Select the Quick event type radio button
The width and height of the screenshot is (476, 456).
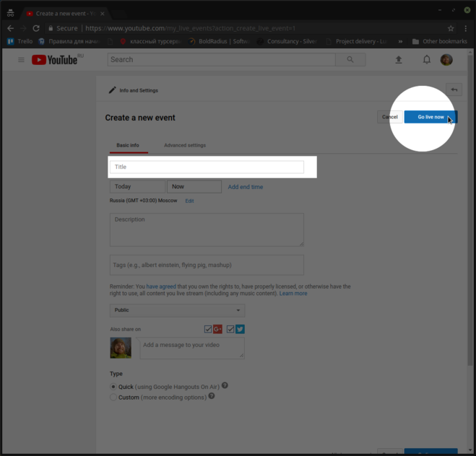tap(113, 387)
